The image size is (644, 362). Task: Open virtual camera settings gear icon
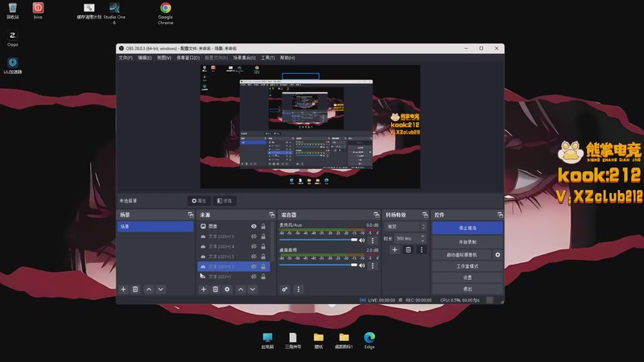(497, 255)
